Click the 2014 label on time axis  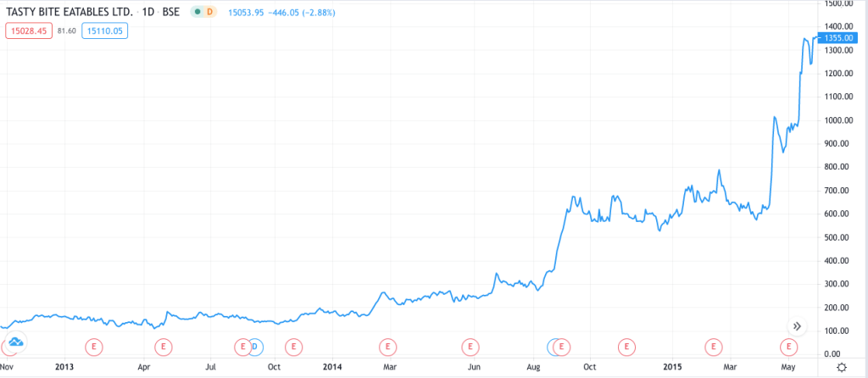[x=332, y=367]
